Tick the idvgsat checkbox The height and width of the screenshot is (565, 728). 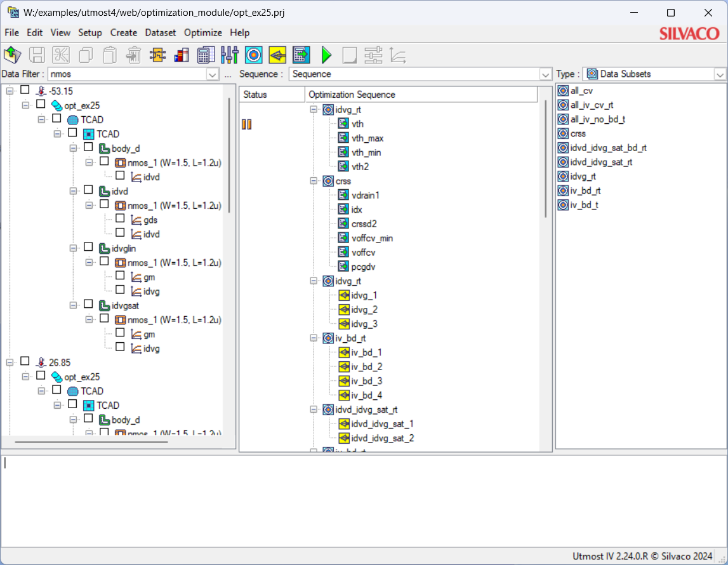88,304
